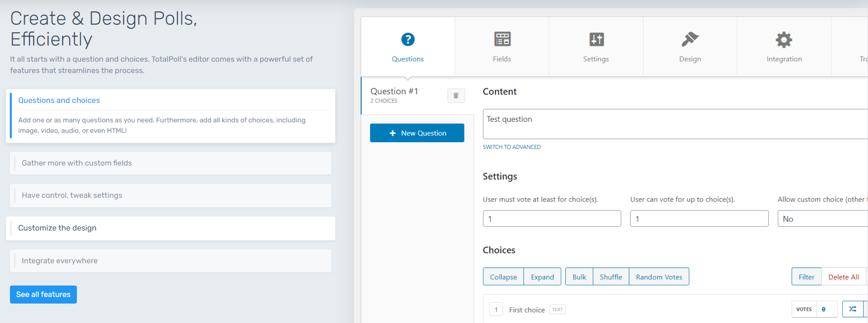The image size is (868, 323).
Task: Focus the 'vote for up to' choices field
Action: click(x=699, y=219)
